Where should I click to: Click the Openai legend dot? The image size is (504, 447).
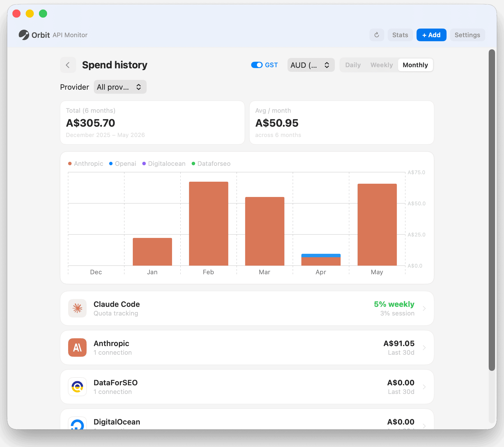click(x=111, y=164)
